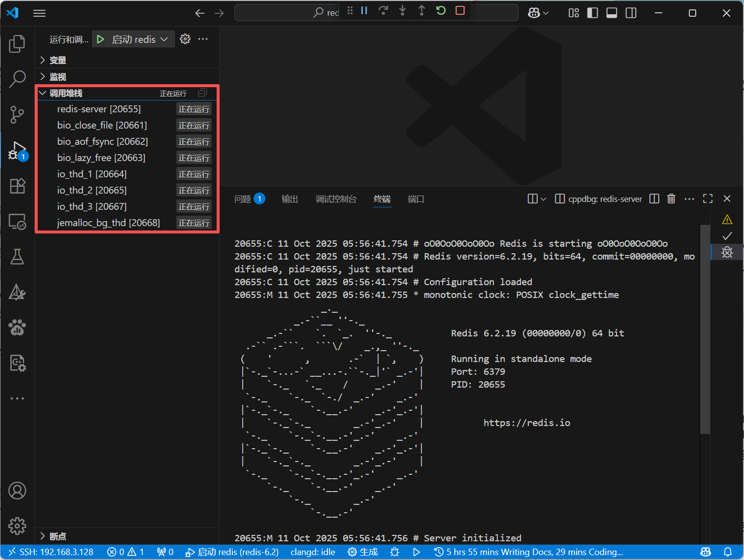This screenshot has height=560, width=744.
Task: Toggle the bottom panel visibility
Action: pyautogui.click(x=612, y=13)
